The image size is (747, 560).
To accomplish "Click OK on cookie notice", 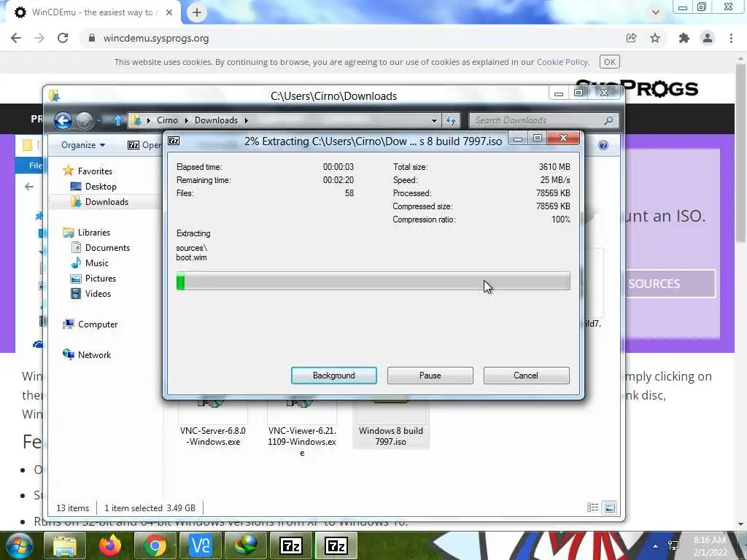I will pyautogui.click(x=610, y=62).
